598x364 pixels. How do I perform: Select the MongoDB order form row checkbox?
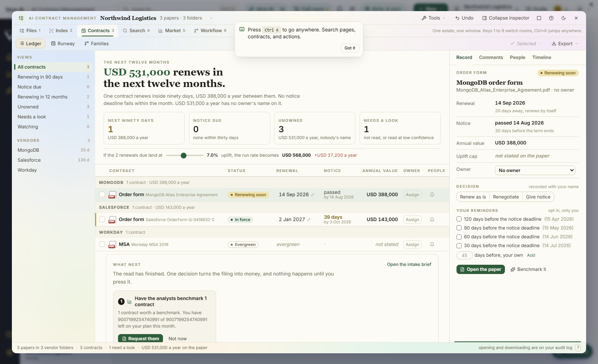click(102, 195)
